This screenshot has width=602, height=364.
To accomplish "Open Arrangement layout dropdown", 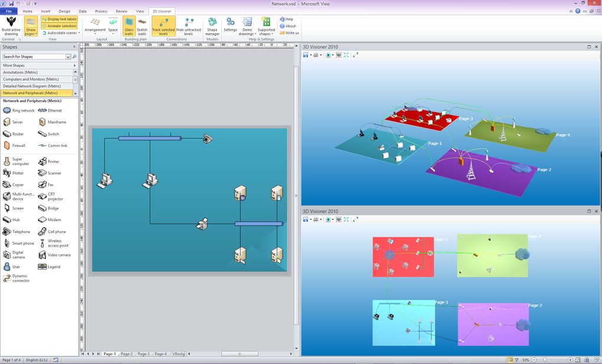I will (95, 26).
